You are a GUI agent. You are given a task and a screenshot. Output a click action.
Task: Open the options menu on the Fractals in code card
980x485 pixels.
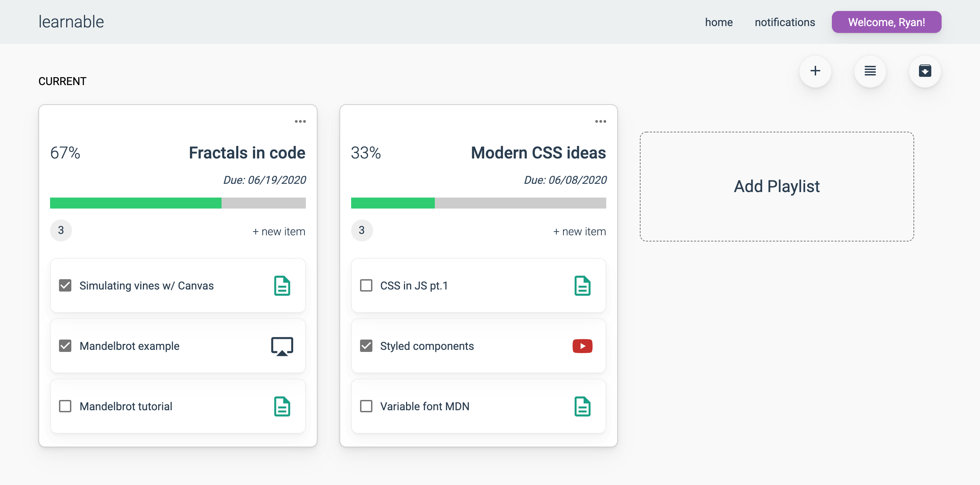tap(300, 121)
